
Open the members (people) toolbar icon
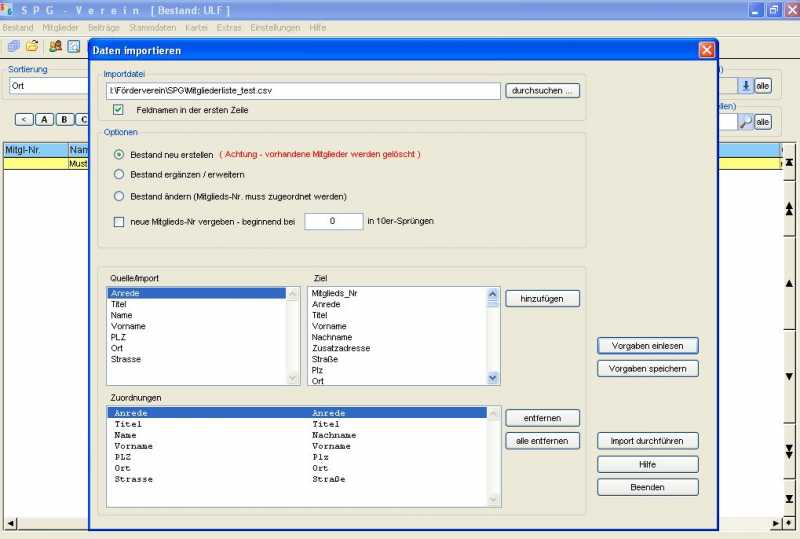click(x=55, y=46)
